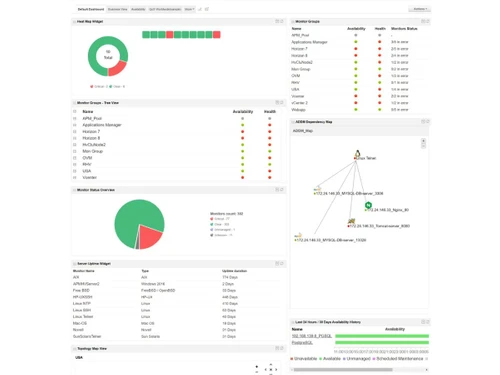This screenshot has width=500, height=375.
Task: Click the 192.168.138.8_PGSQL link
Action: point(312,336)
